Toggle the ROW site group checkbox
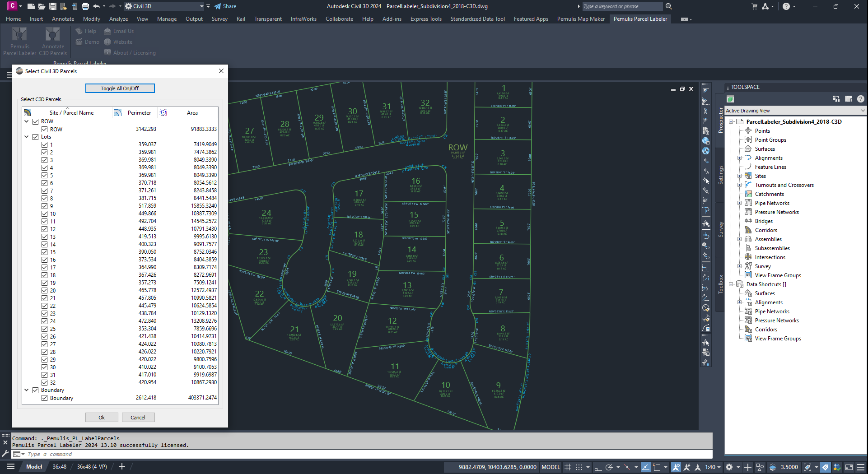This screenshot has width=868, height=474. (36, 121)
